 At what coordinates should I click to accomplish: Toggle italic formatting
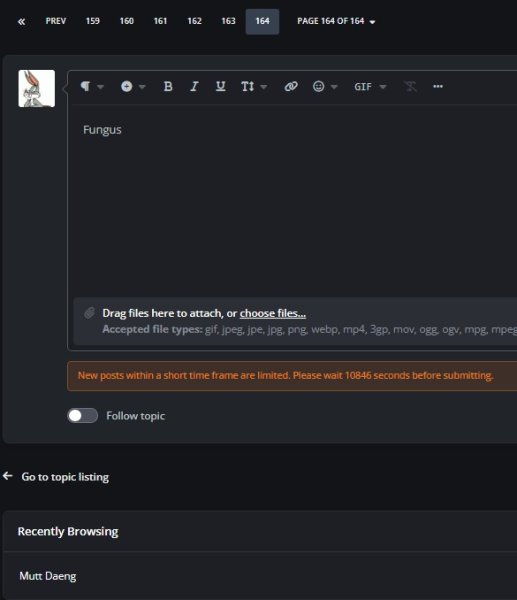pos(194,86)
